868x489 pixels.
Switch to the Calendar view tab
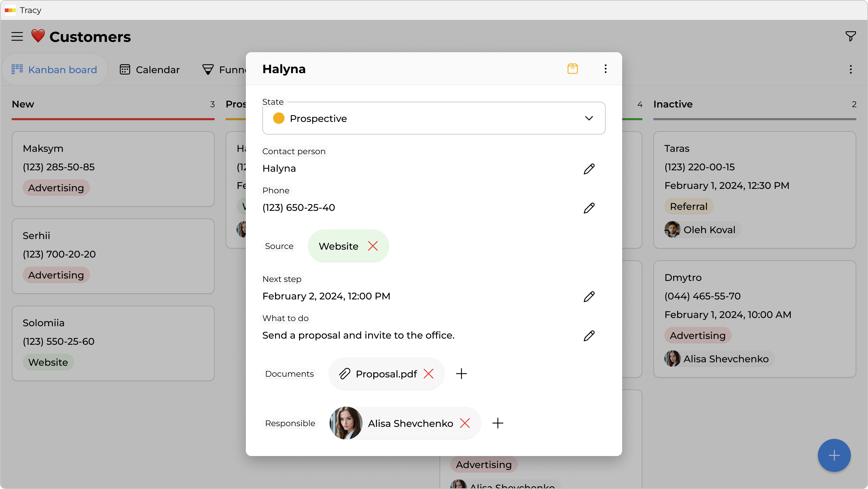(x=150, y=69)
